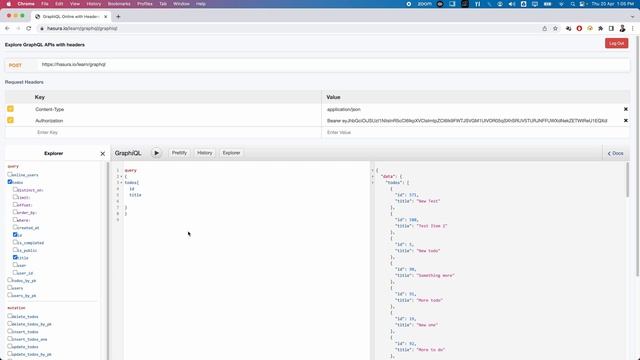Viewport: 640px width, 360px height.
Task: Uncheck the Authorization header checkbox
Action: click(x=10, y=120)
